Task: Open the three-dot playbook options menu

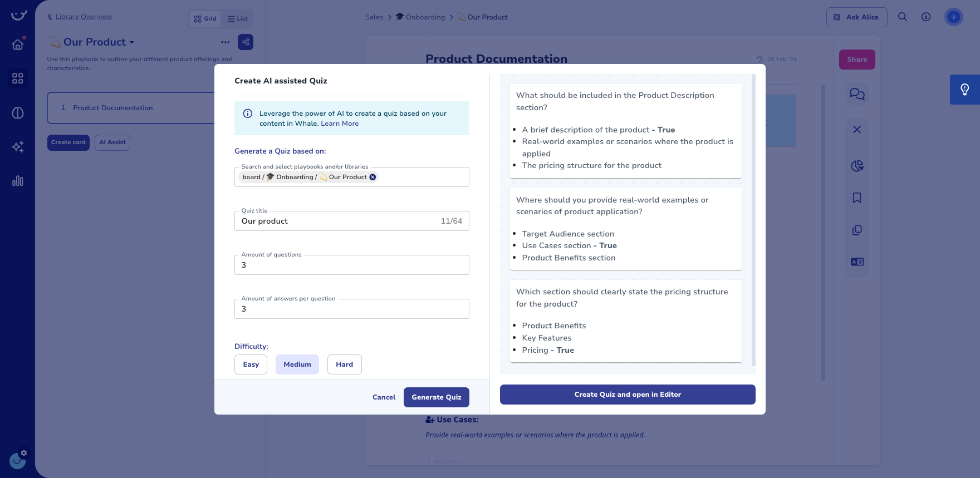Action: click(225, 42)
